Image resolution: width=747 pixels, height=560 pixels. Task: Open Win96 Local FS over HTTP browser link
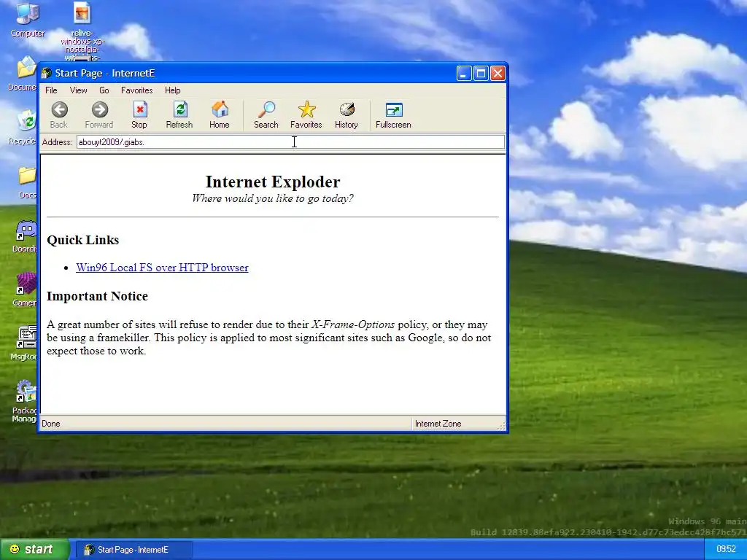162,268
